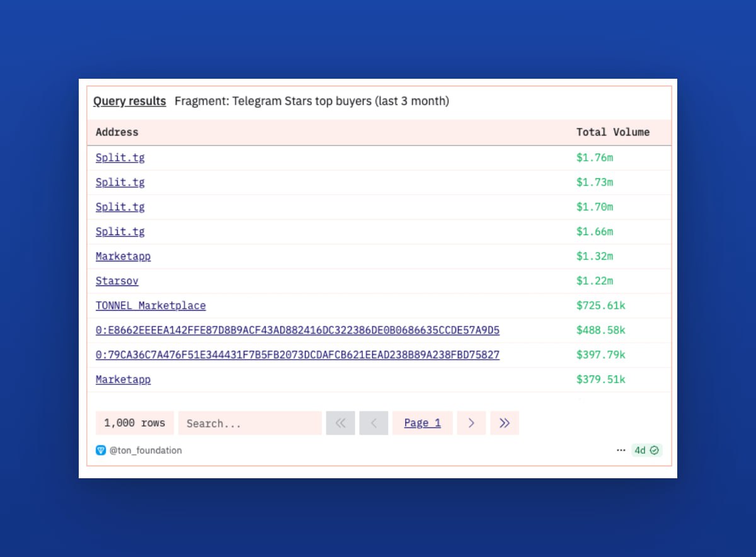Click the $1.70m volume value
The height and width of the screenshot is (557, 756).
click(x=595, y=207)
